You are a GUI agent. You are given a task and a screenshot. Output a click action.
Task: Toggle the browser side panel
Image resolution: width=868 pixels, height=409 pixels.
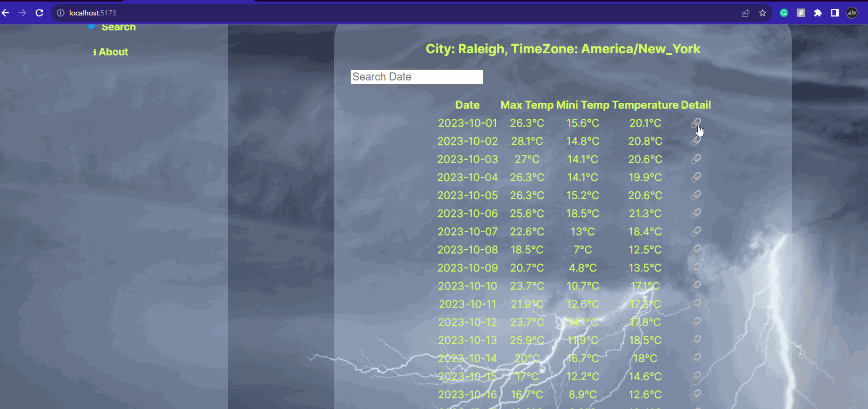coord(835,13)
